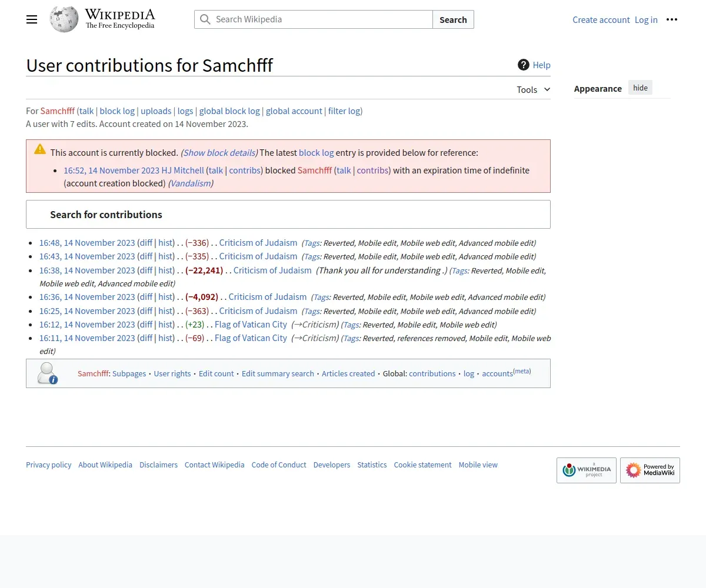
Task: Open the global account link
Action: (x=294, y=111)
